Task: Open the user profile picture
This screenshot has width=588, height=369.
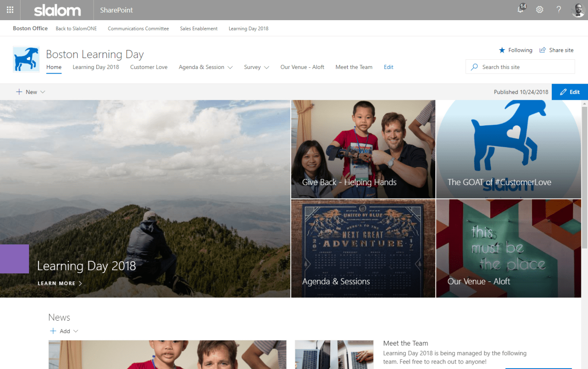Action: (x=578, y=10)
